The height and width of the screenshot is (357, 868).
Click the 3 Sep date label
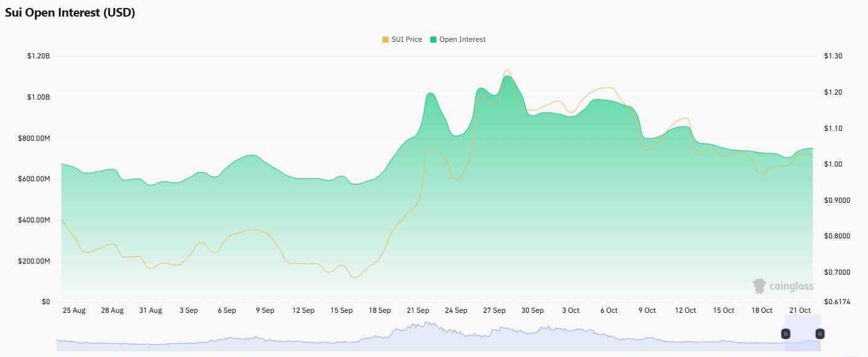click(x=188, y=310)
